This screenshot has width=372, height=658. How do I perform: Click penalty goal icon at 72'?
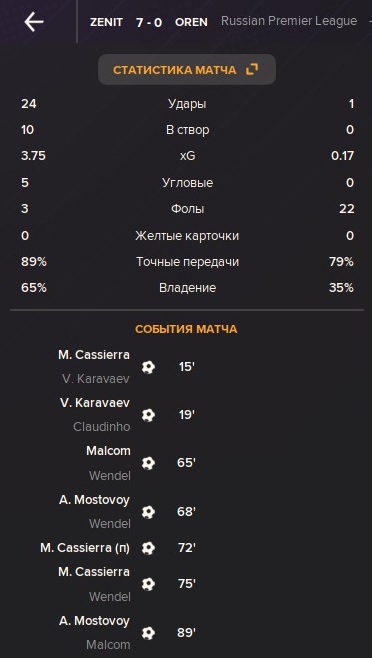click(x=148, y=548)
